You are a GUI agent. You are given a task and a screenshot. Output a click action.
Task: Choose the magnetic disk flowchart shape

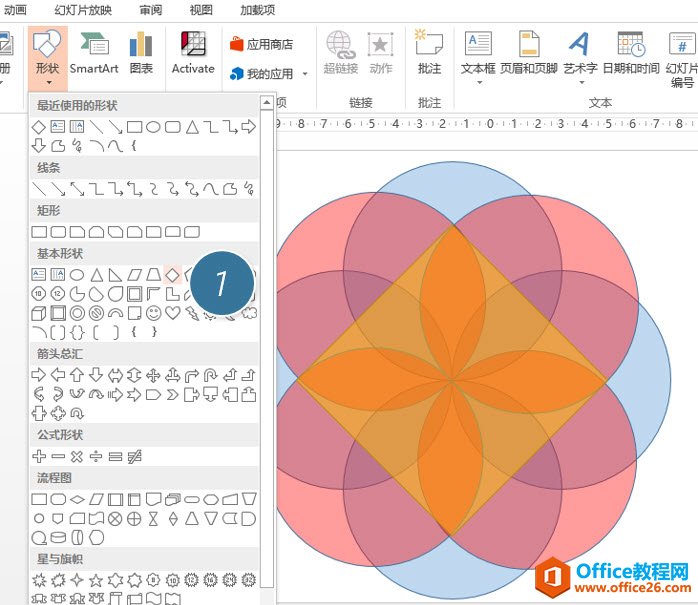58,538
